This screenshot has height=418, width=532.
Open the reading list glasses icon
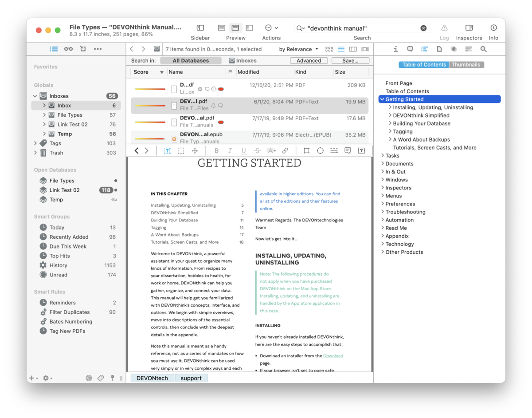[x=68, y=49]
